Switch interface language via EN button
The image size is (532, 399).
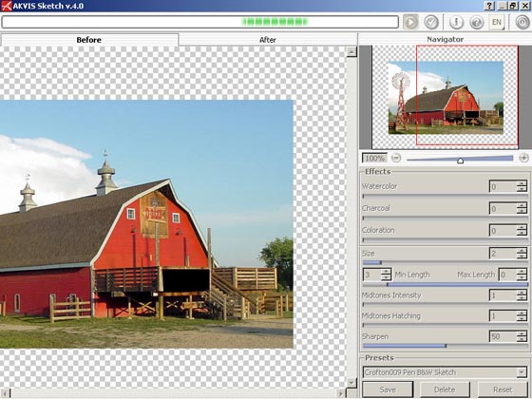click(497, 23)
